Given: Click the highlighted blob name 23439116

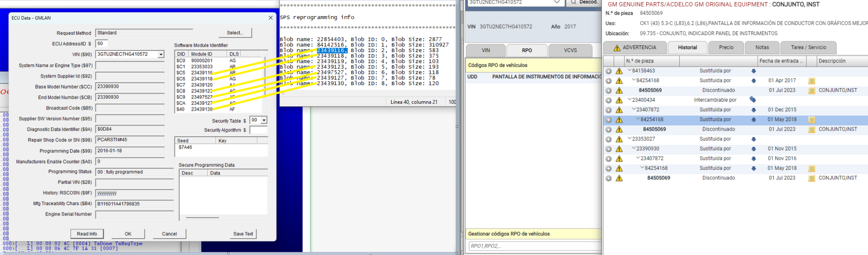Looking at the screenshot, I should click(x=332, y=50).
